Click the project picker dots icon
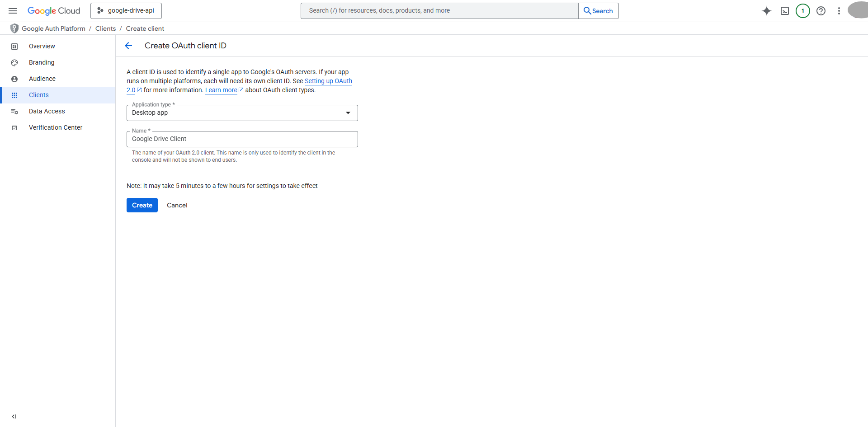Image resolution: width=868 pixels, height=427 pixels. click(100, 11)
